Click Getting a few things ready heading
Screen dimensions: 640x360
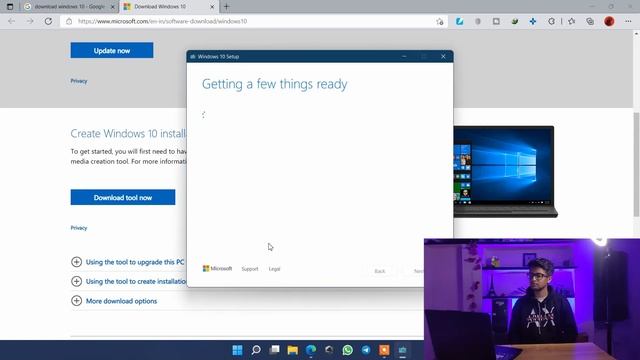coord(274,84)
